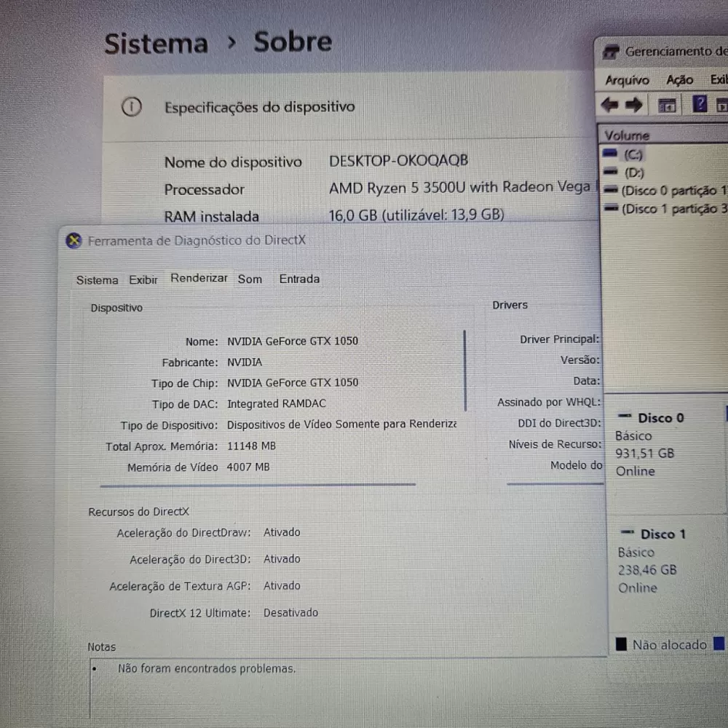Click the Sobre page title in Settings
This screenshot has height=728, width=728.
(x=293, y=42)
